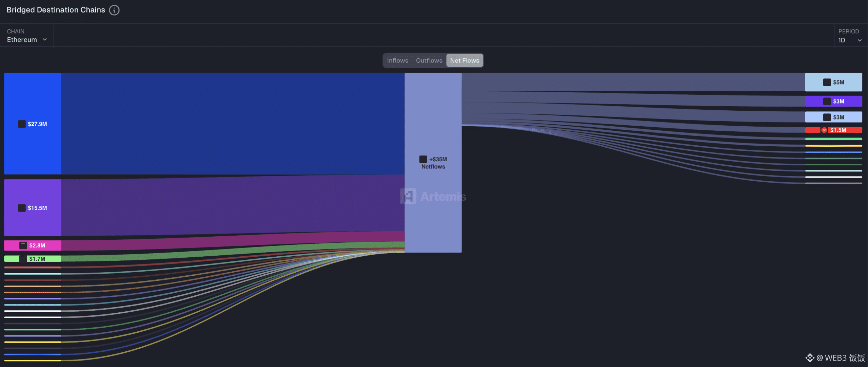Switch view to Inflows
The width and height of the screenshot is (868, 367).
[x=397, y=60]
